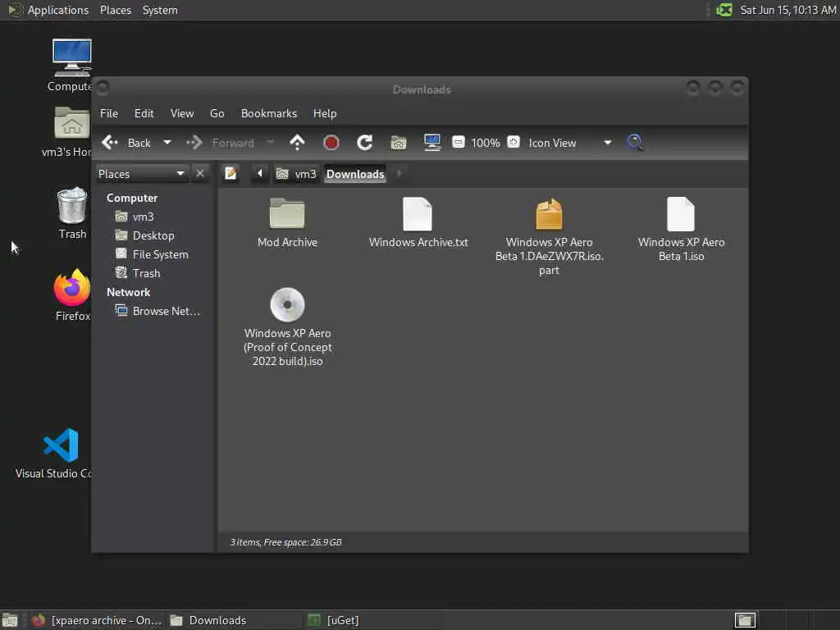This screenshot has height=630, width=840.
Task: Click the red Stop loading icon
Action: coord(331,143)
